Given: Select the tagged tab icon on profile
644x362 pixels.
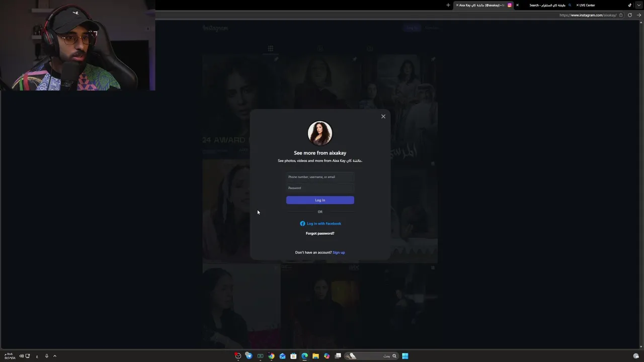Looking at the screenshot, I should pos(370,49).
